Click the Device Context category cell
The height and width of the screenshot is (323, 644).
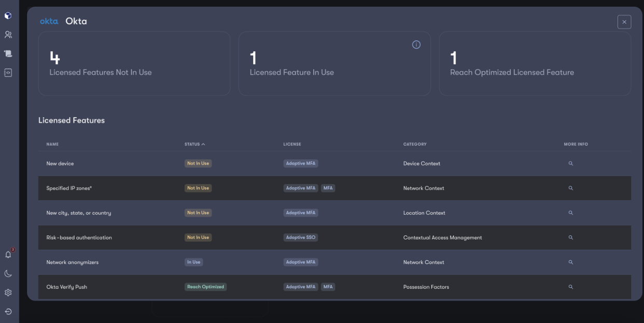(x=422, y=164)
